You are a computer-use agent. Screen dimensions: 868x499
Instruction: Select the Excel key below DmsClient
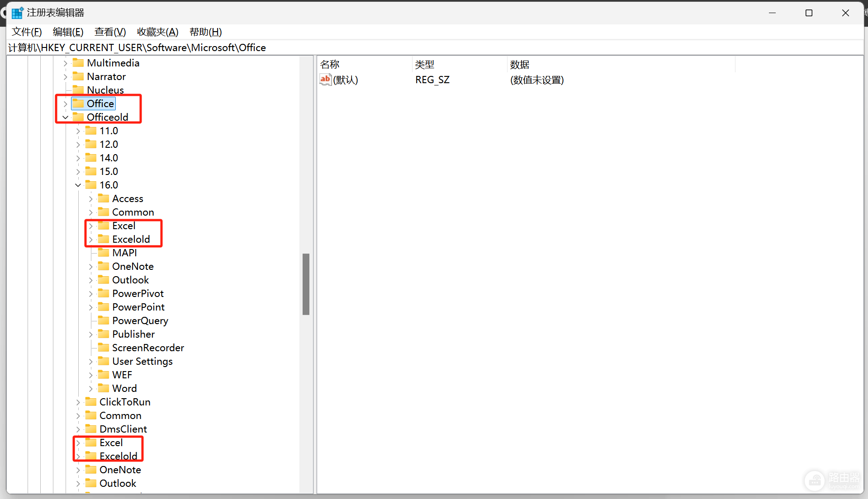pos(111,443)
